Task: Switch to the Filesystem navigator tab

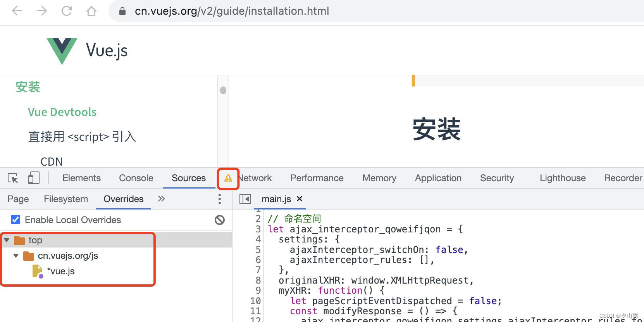Action: click(66, 199)
